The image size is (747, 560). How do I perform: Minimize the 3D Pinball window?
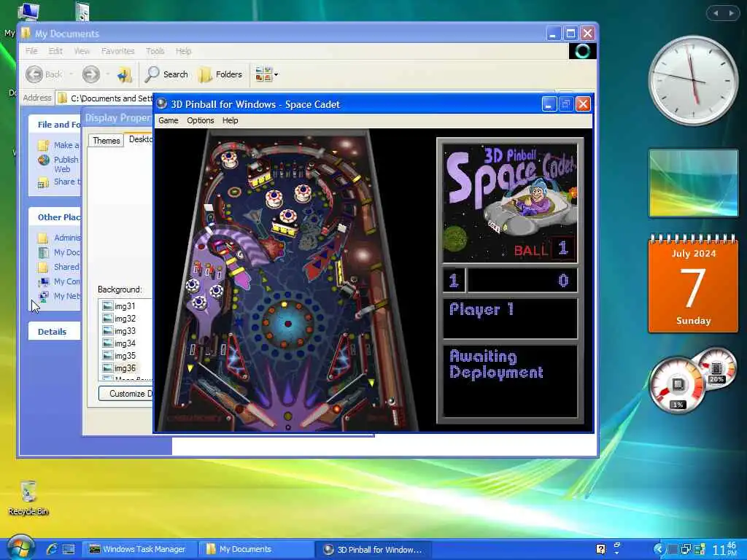549,104
